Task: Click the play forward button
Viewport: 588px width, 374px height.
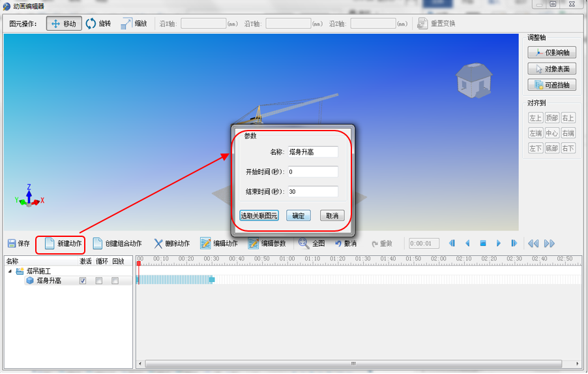Action: point(499,243)
